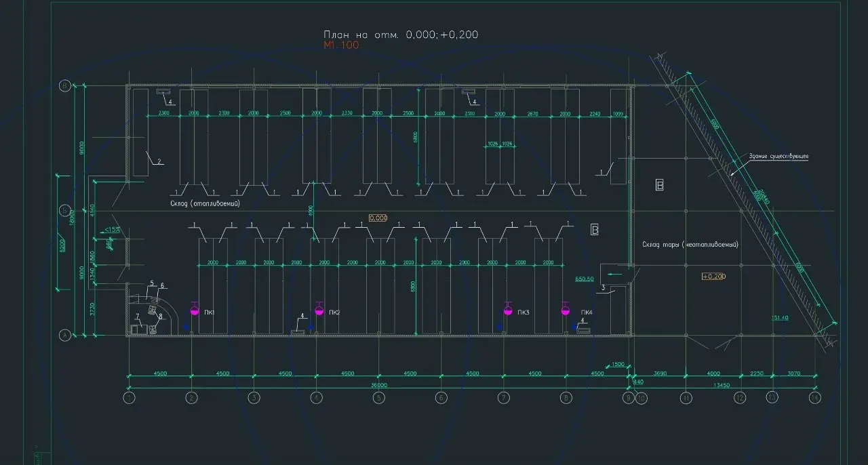The height and width of the screenshot is (465, 868).
Task: Select grid axis bubble А
Action: [x=65, y=335]
